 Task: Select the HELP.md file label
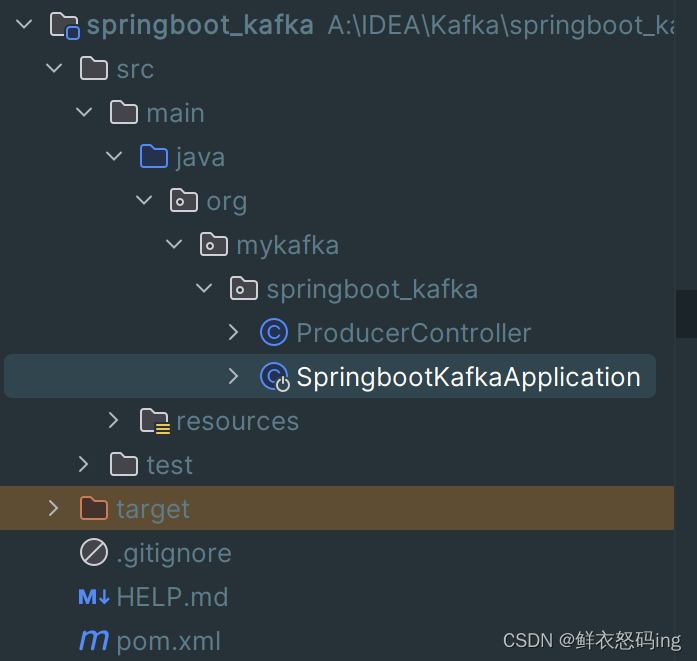(x=172, y=597)
